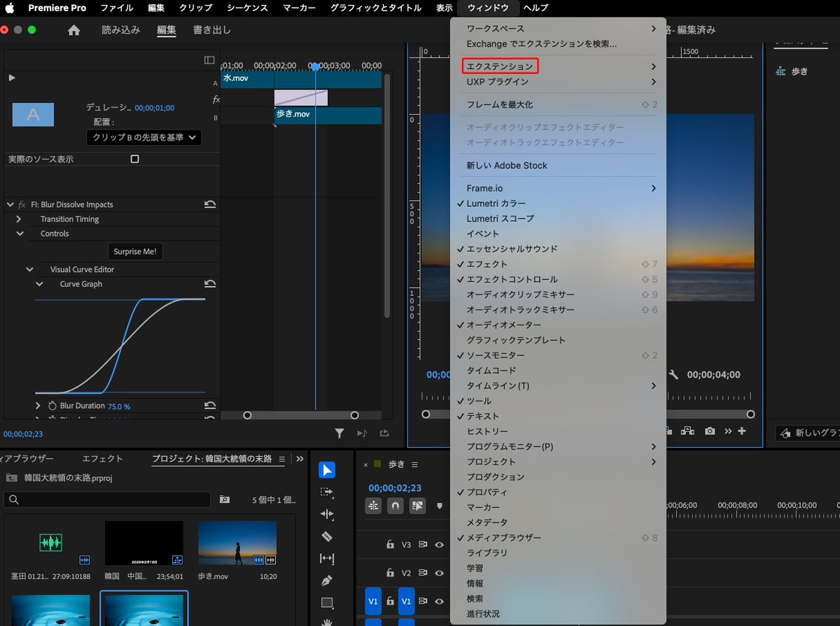The height and width of the screenshot is (626, 840).
Task: Choose Lumetri スコープ from Window menu
Action: (x=558, y=218)
